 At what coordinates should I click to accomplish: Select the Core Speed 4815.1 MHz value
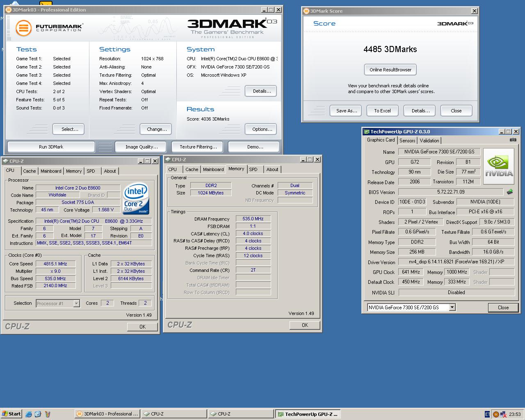[55, 264]
